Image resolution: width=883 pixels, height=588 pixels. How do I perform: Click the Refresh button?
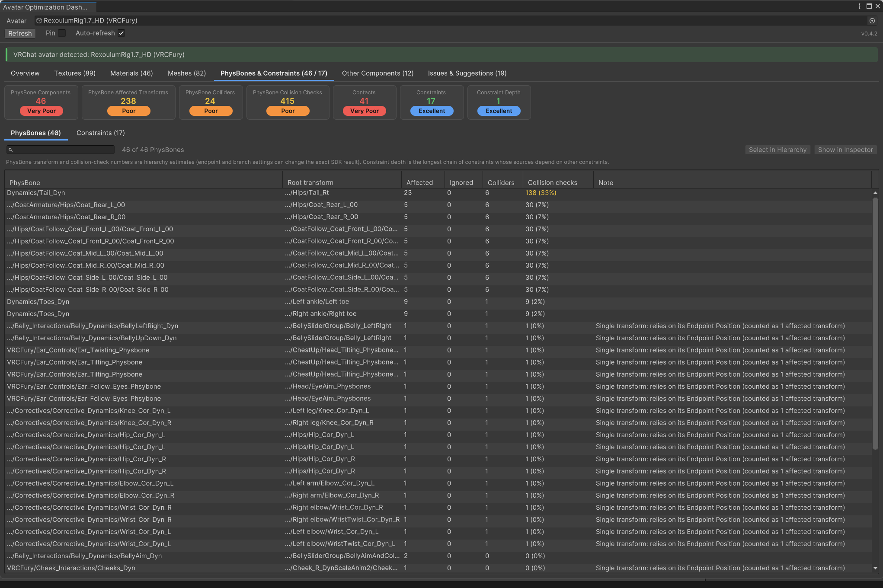click(20, 33)
